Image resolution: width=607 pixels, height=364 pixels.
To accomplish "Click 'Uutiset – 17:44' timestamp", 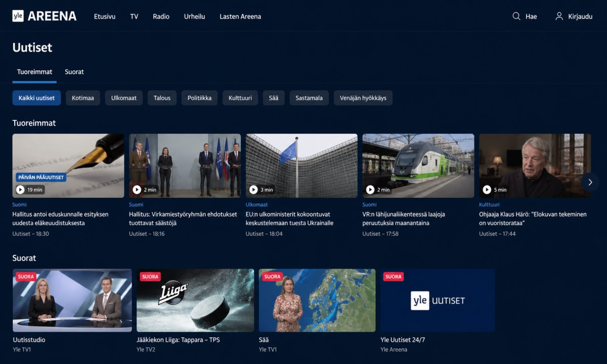I will point(497,234).
